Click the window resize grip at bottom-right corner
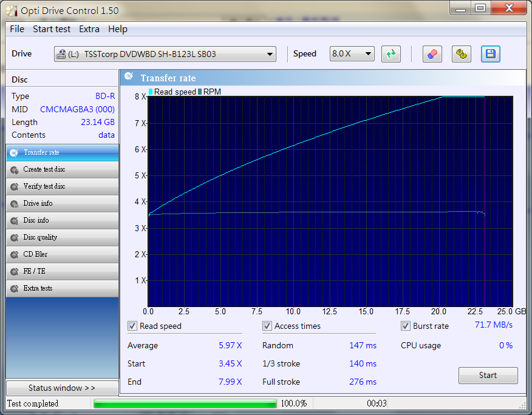 click(x=522, y=405)
